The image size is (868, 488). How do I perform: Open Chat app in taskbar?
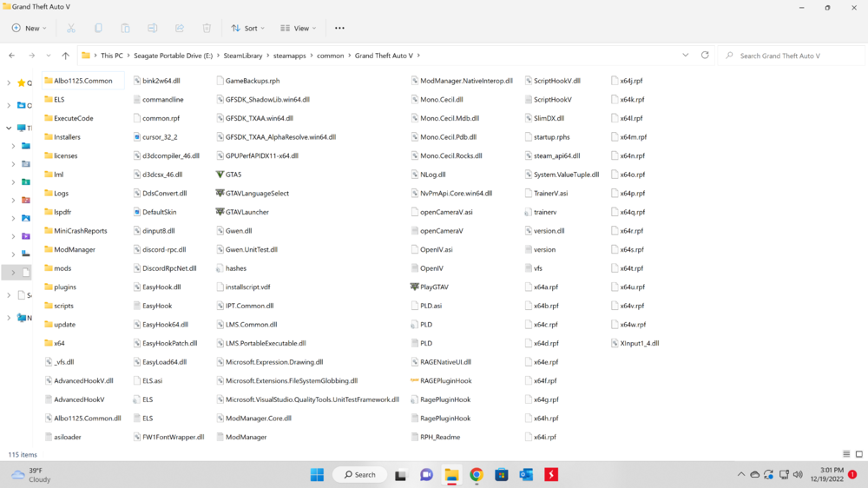[426, 475]
